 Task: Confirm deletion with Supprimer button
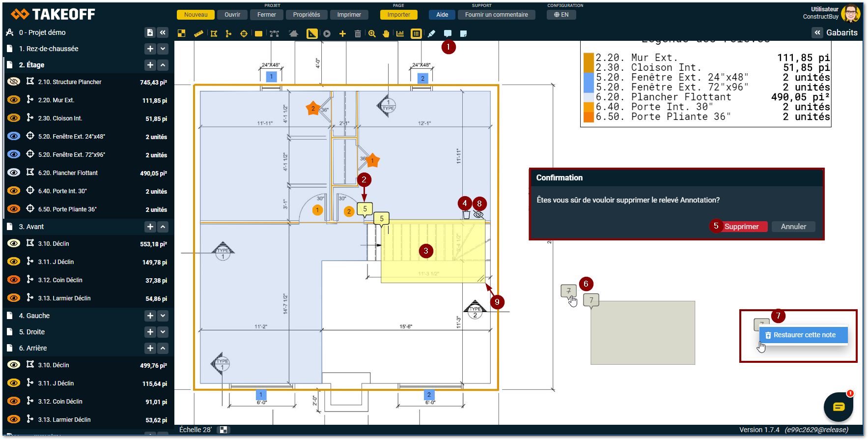tap(741, 227)
